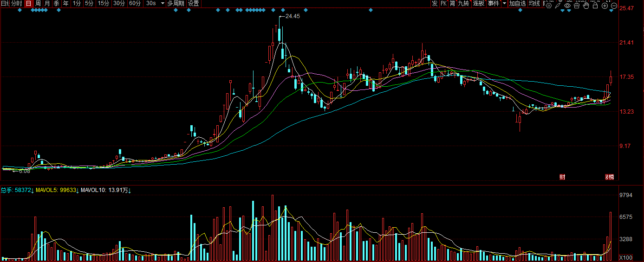Click 加自选 to add to watchlist
The image size is (644, 262).
(518, 3)
